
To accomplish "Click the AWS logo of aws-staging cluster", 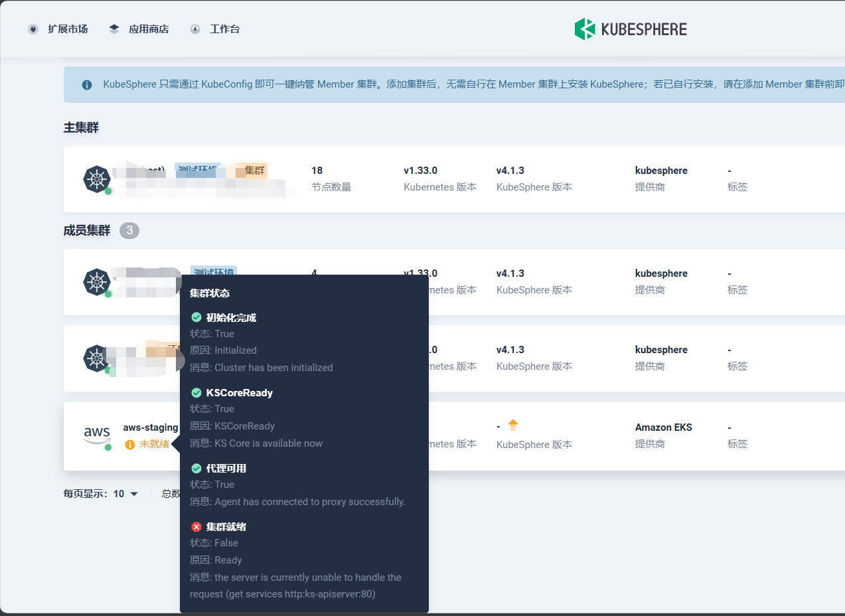I will [x=97, y=435].
